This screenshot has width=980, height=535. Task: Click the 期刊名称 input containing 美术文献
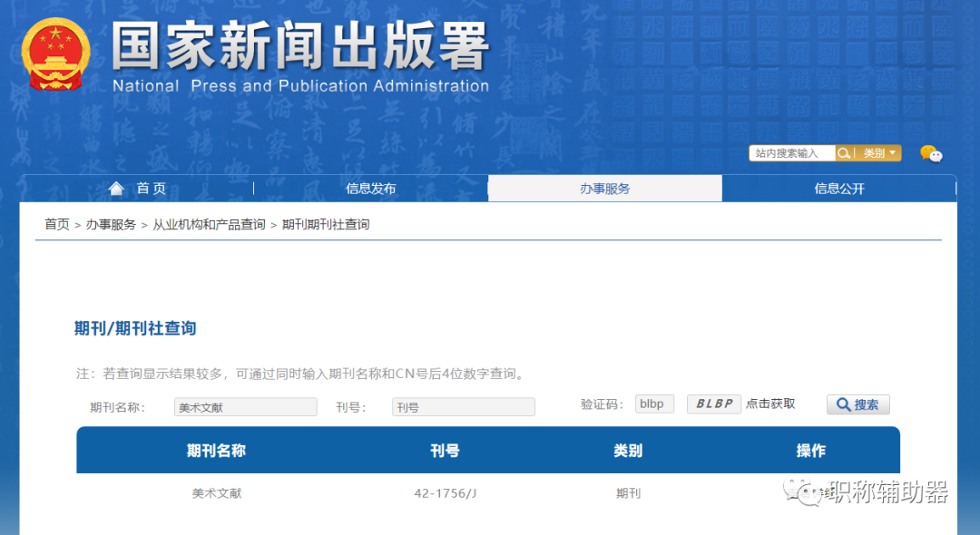[x=245, y=406]
